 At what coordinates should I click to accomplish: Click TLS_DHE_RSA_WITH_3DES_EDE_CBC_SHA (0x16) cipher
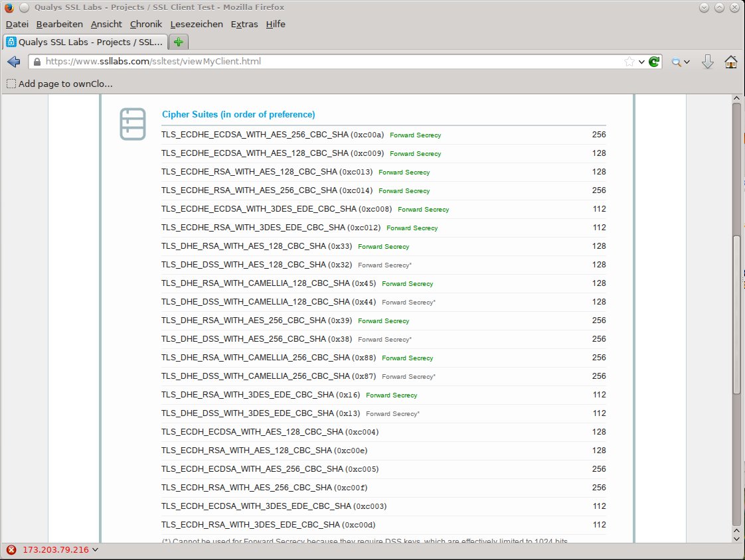click(x=260, y=395)
